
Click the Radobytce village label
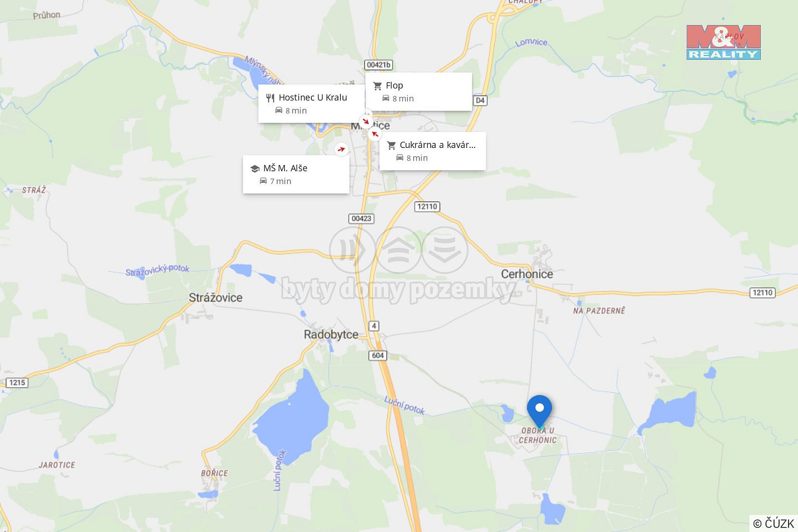pos(331,334)
